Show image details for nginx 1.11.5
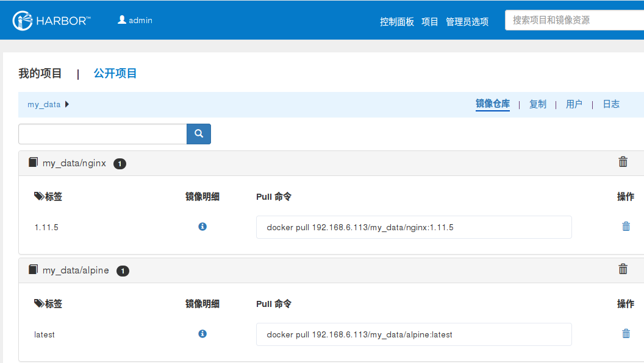This screenshot has height=363, width=644. coord(202,227)
